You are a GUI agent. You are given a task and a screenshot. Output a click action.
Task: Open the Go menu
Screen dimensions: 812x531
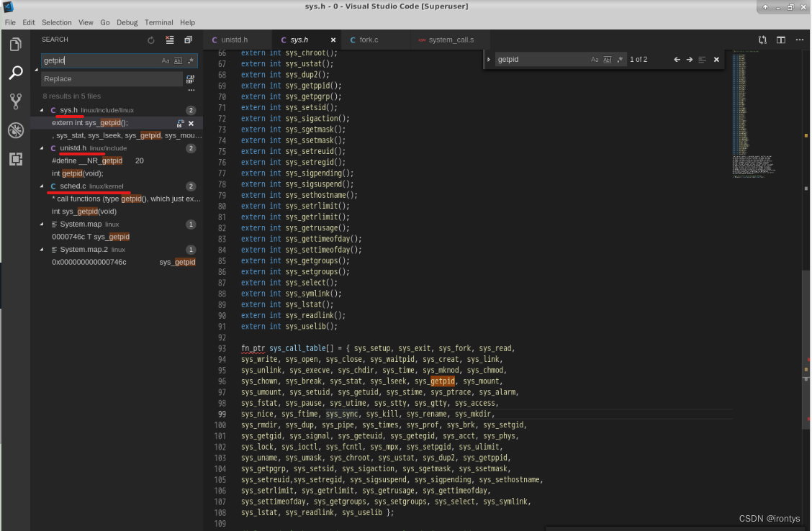point(104,22)
